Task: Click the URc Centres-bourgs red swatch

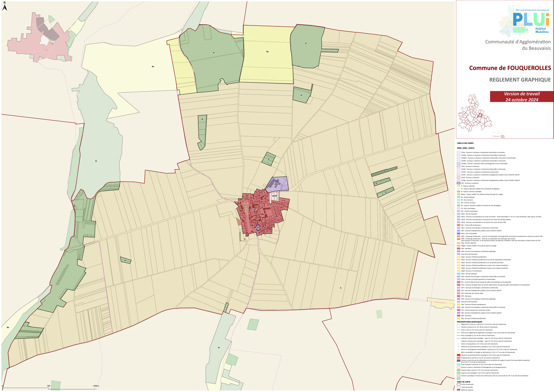Action: click(458, 310)
